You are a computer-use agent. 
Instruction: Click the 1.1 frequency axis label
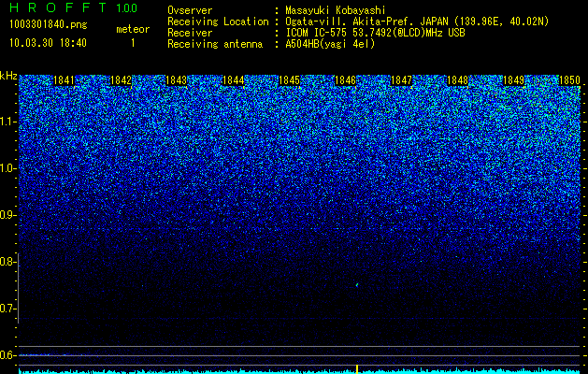click(7, 122)
